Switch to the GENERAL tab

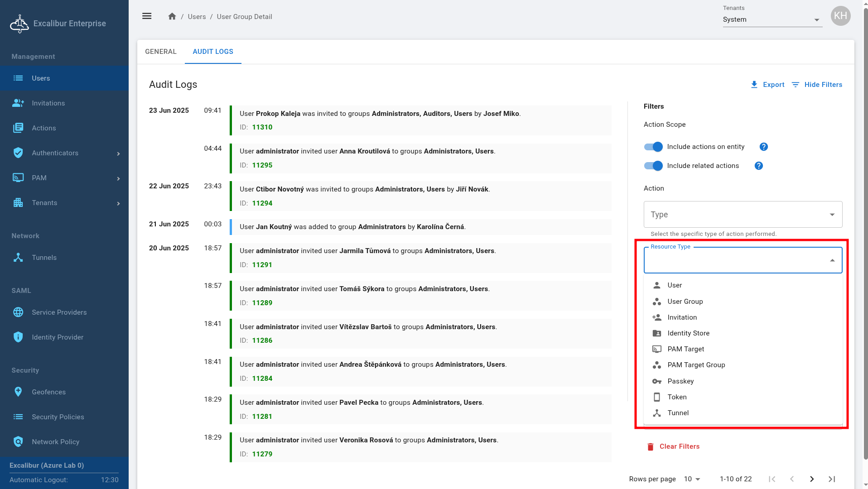coord(161,52)
